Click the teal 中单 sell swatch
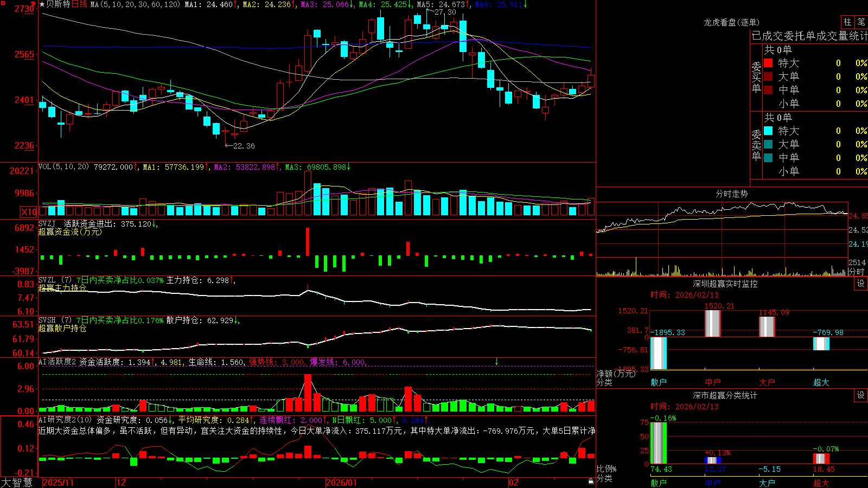868x488 pixels. [x=768, y=158]
